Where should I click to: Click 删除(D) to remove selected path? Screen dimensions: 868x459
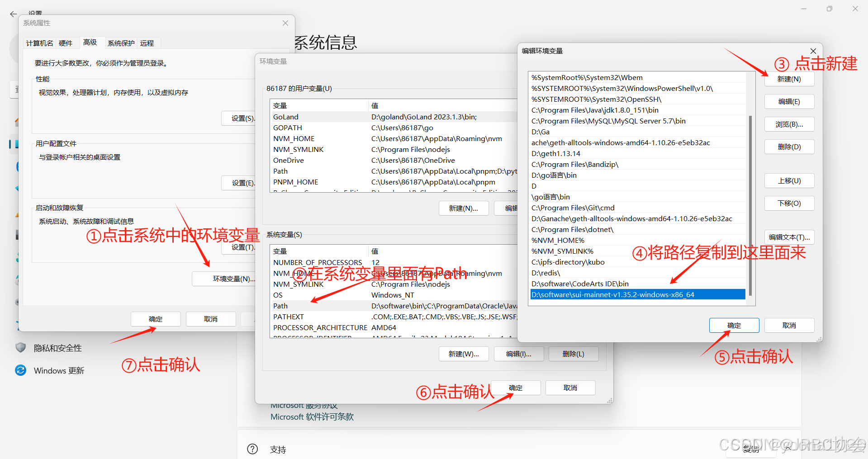(789, 147)
